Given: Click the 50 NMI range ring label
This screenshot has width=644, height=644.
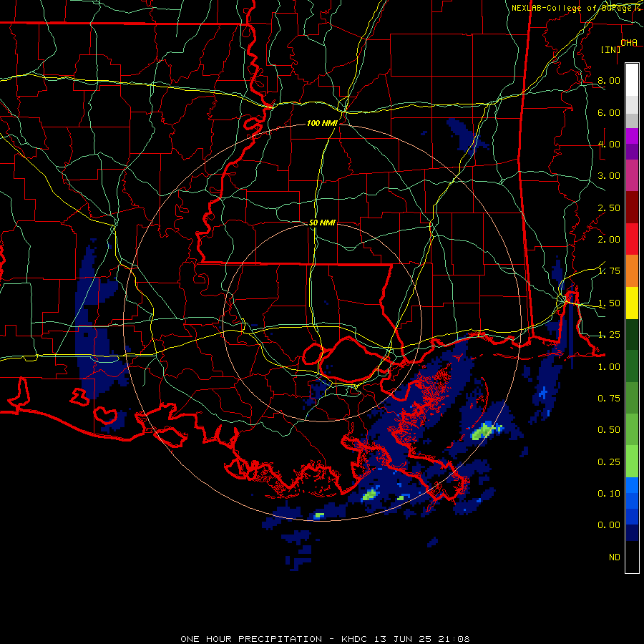Looking at the screenshot, I should [x=322, y=223].
